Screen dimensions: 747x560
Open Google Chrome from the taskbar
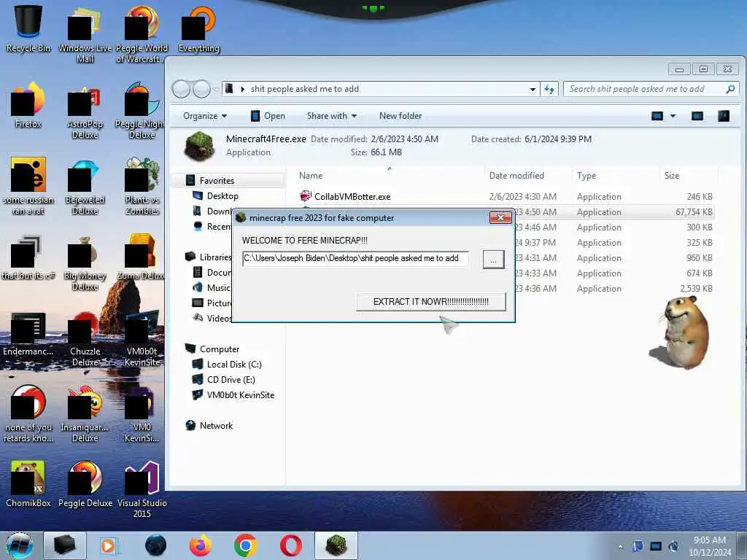pos(245,545)
